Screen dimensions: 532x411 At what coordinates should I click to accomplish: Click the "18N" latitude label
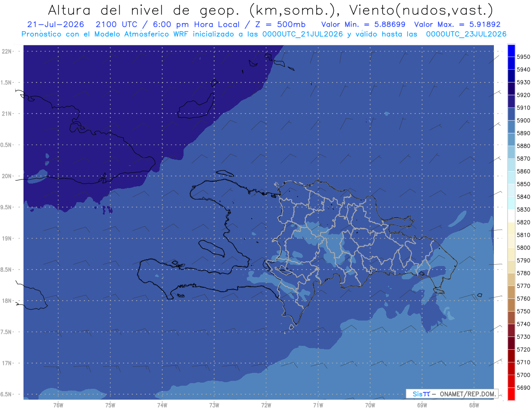click(7, 301)
